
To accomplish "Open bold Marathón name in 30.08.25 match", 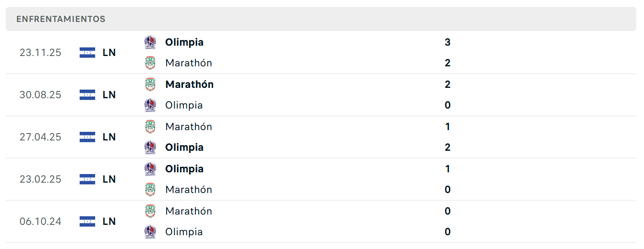I will point(189,84).
